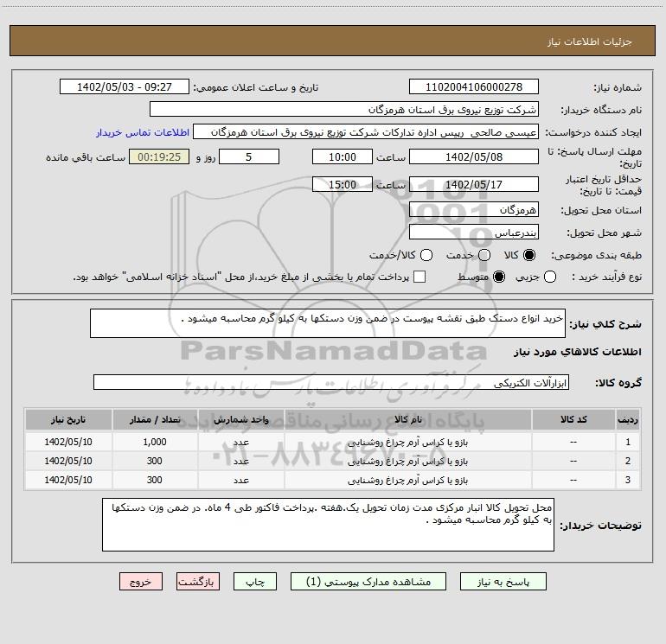The width and height of the screenshot is (666, 644).
Task: Click the response deadline date field 1402/05/08
Action: pyautogui.click(x=474, y=157)
